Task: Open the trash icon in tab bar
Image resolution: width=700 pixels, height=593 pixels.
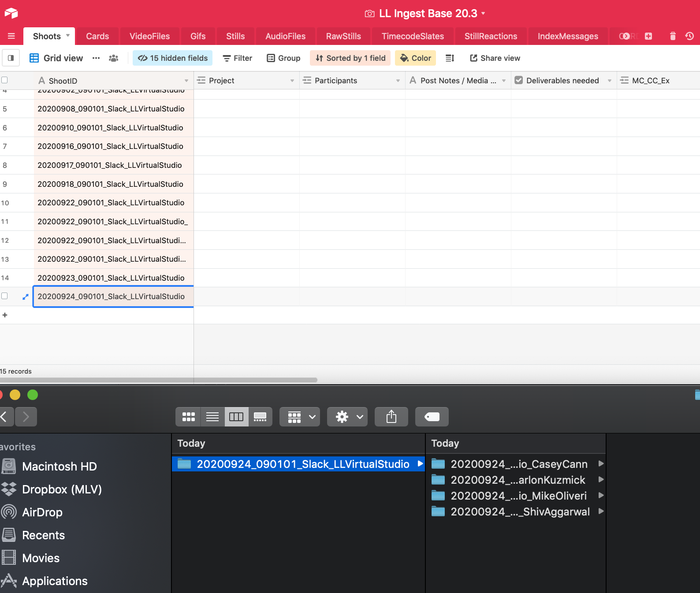Action: coord(673,36)
